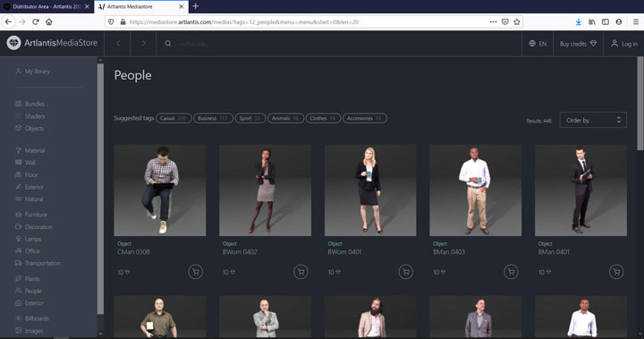This screenshot has height=339, width=644.
Task: Click the browser address bar URL
Action: click(x=243, y=21)
